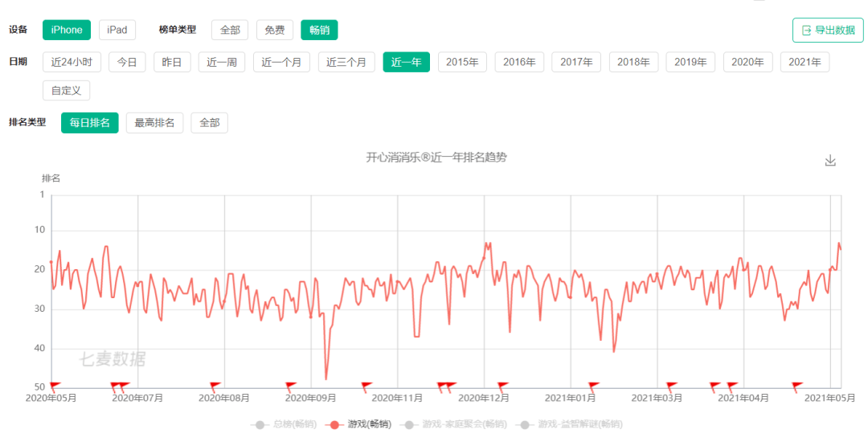This screenshot has width=868, height=442.
Task: Select the 2021年 date filter
Action: coord(805,63)
